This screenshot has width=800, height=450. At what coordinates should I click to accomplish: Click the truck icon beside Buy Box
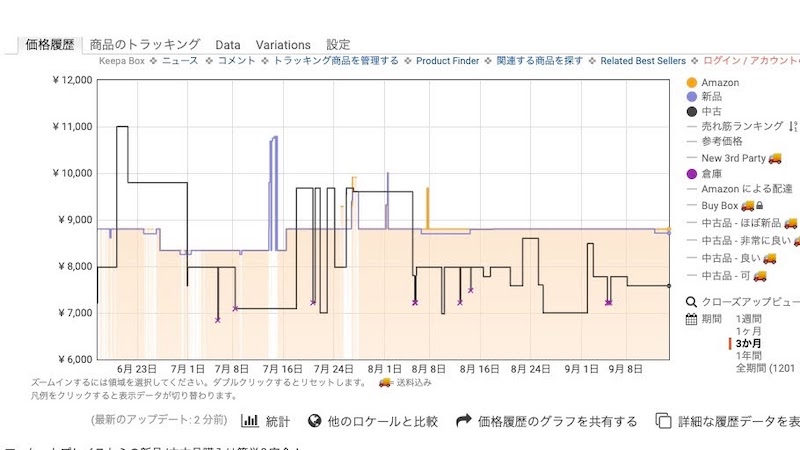pyautogui.click(x=747, y=206)
